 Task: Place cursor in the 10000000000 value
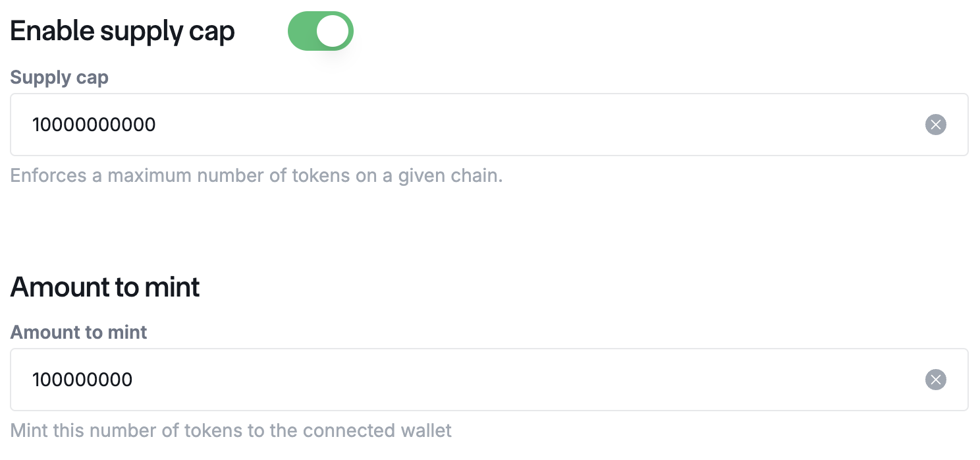pyautogui.click(x=94, y=125)
